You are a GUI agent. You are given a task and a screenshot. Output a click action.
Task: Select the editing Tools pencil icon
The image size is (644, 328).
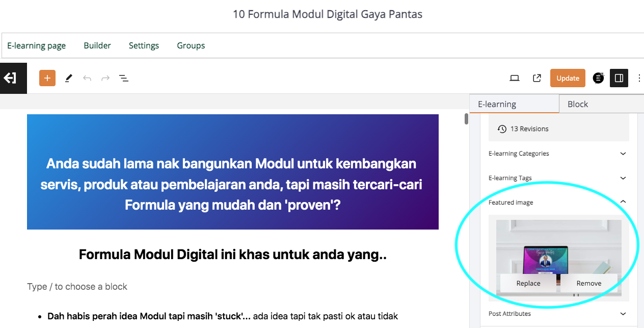coord(68,78)
